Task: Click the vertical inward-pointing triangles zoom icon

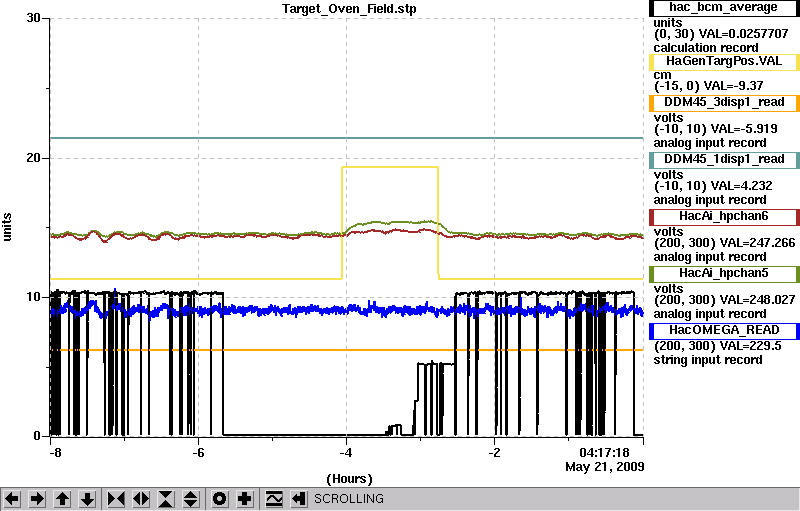Action: click(166, 498)
